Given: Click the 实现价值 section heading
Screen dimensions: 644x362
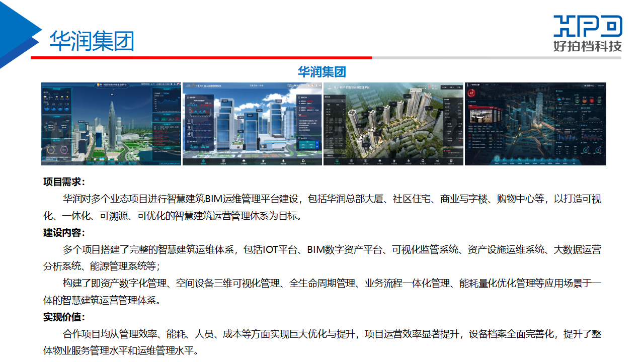Looking at the screenshot, I should 64,317.
